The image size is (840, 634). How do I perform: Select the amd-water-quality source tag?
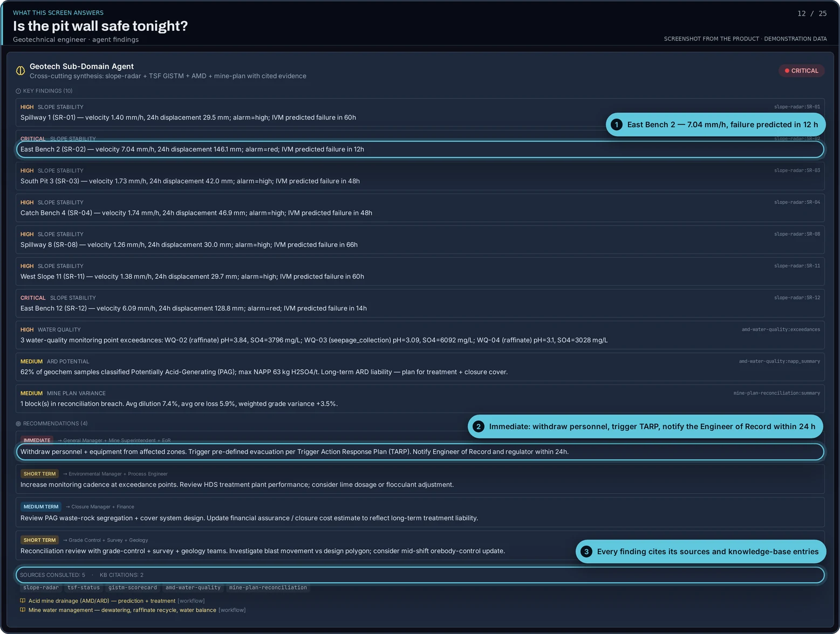click(x=193, y=588)
